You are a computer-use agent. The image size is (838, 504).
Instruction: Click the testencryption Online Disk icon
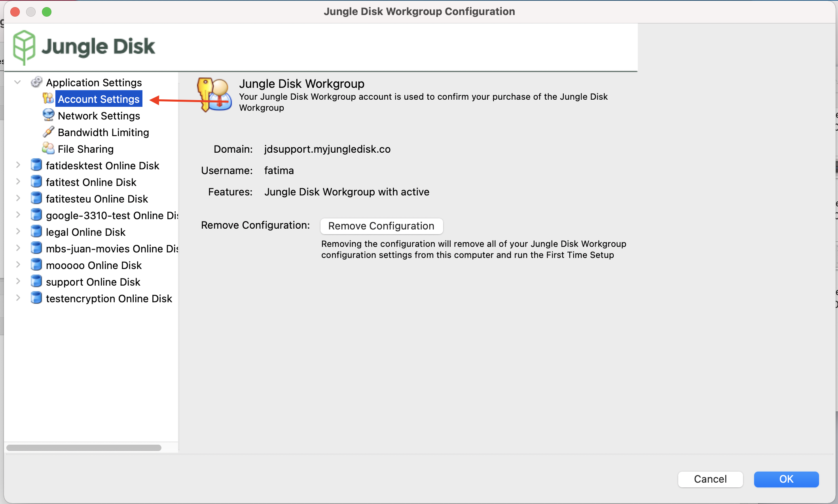36,298
